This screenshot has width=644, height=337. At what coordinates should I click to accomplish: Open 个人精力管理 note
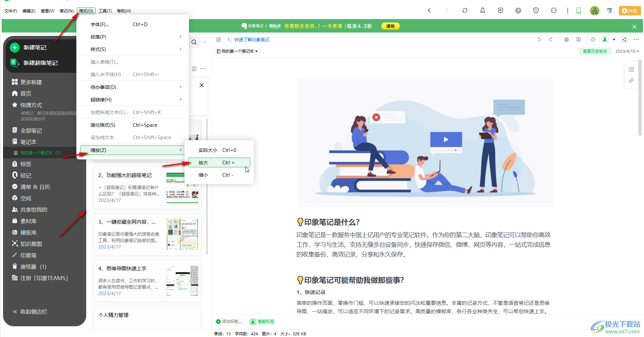click(x=147, y=318)
